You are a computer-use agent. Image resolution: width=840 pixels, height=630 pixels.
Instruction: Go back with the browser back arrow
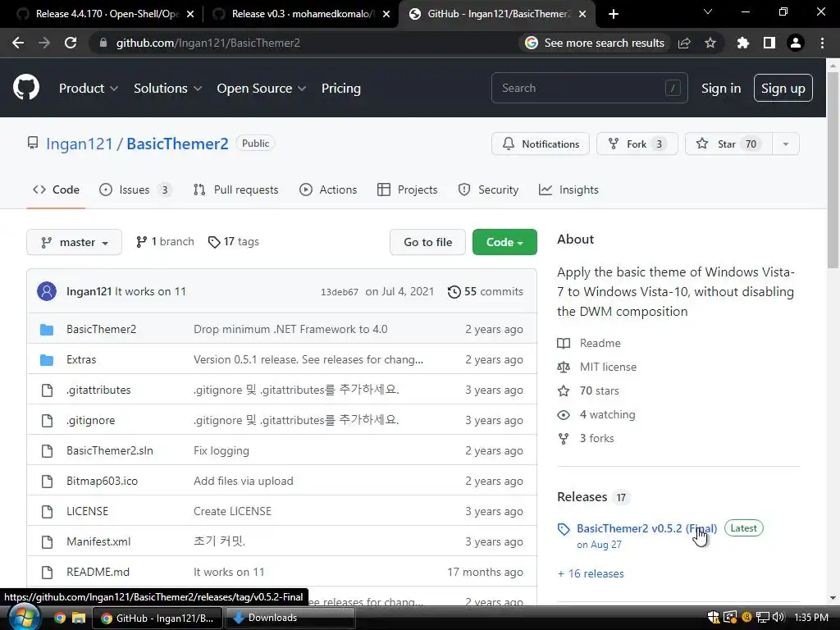click(x=18, y=43)
